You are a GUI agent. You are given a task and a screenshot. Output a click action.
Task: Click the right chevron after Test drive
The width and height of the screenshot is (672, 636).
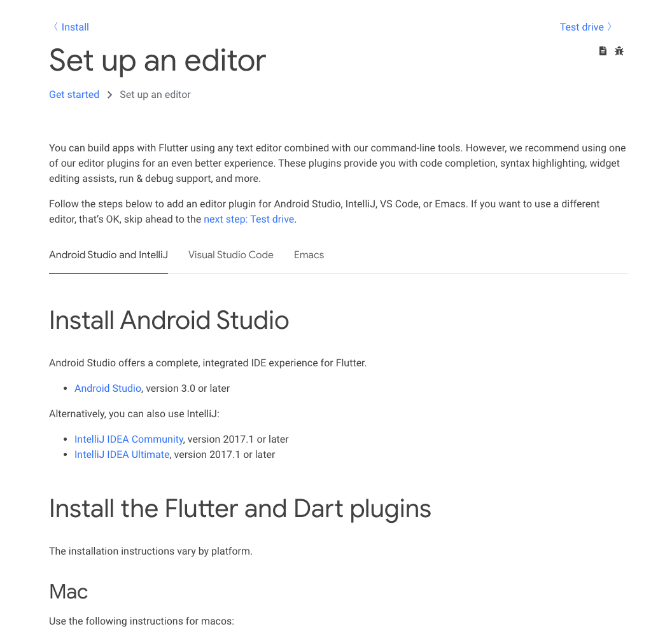(x=610, y=27)
